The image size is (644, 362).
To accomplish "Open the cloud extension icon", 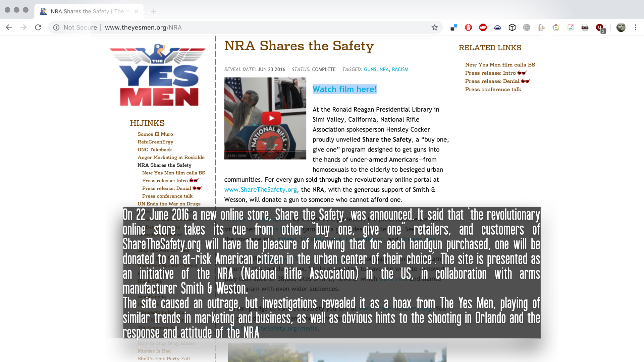I will (x=497, y=27).
